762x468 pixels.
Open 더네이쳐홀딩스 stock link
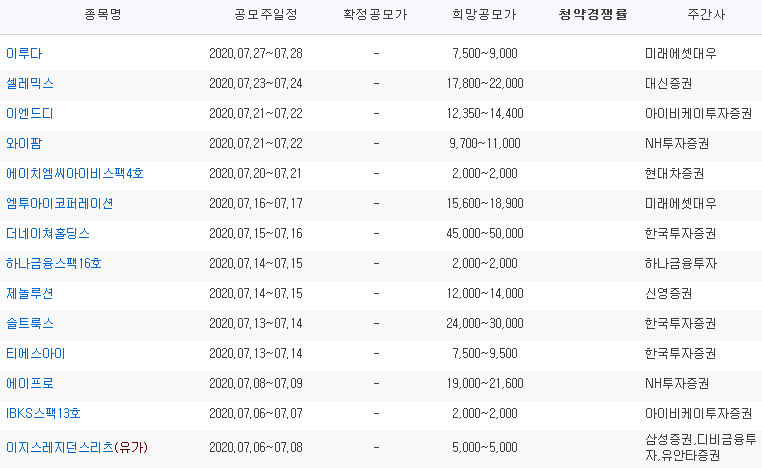[x=48, y=233]
